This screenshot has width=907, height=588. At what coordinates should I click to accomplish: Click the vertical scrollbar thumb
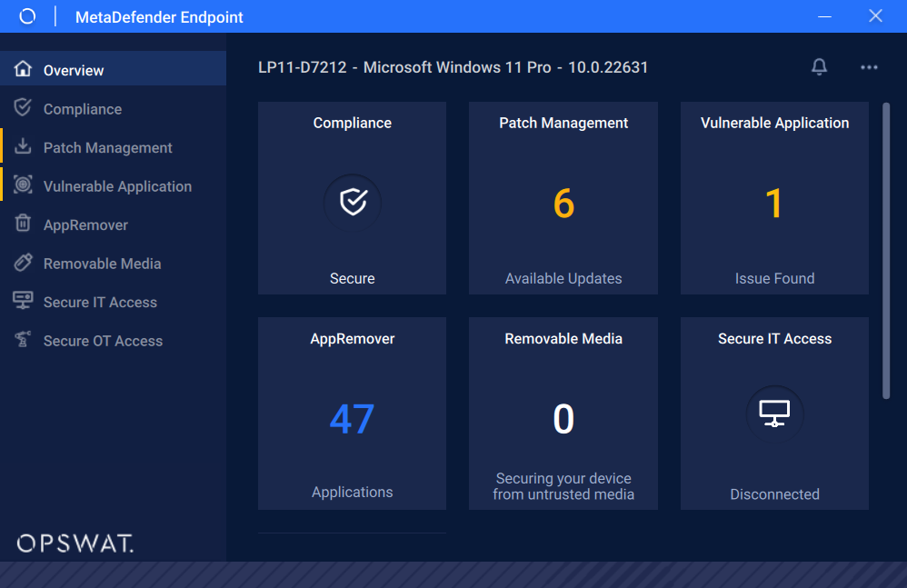tap(885, 251)
